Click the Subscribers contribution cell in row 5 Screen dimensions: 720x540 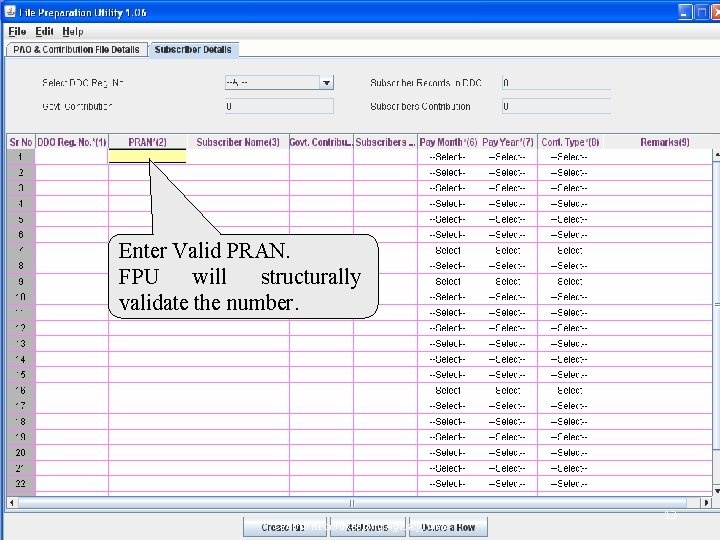[385, 219]
